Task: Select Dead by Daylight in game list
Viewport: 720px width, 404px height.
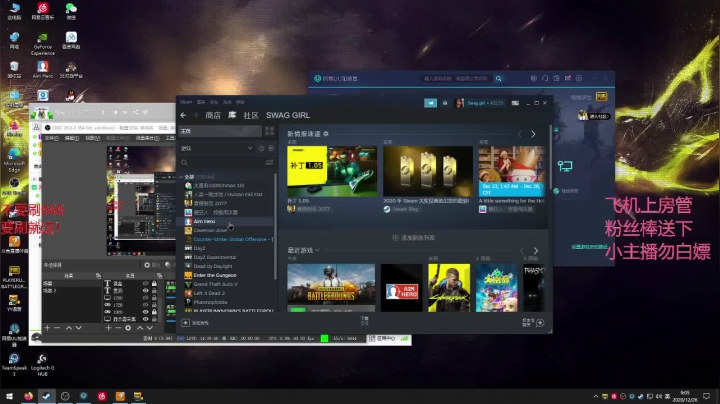Action: 227,266
